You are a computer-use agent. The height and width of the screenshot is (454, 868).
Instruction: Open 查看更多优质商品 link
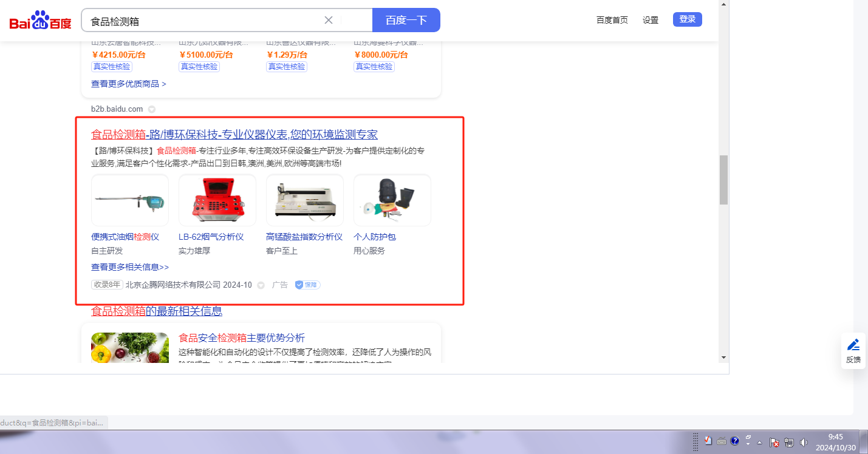point(129,84)
